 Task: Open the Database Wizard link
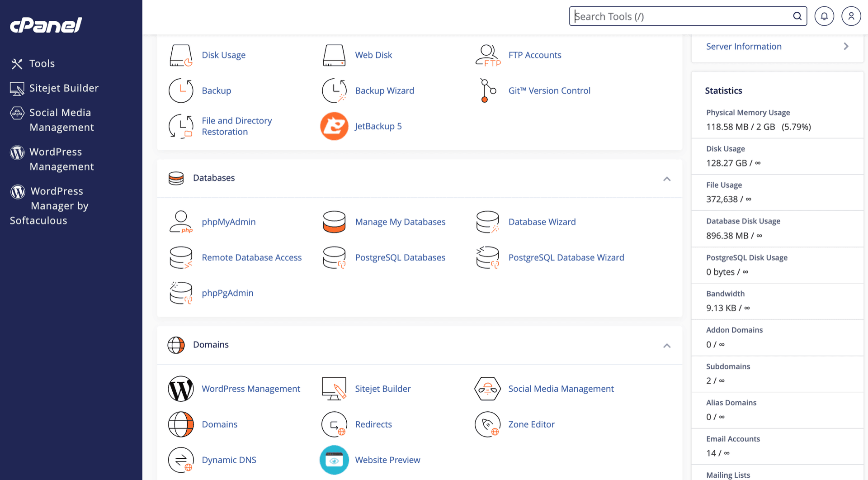coord(542,222)
